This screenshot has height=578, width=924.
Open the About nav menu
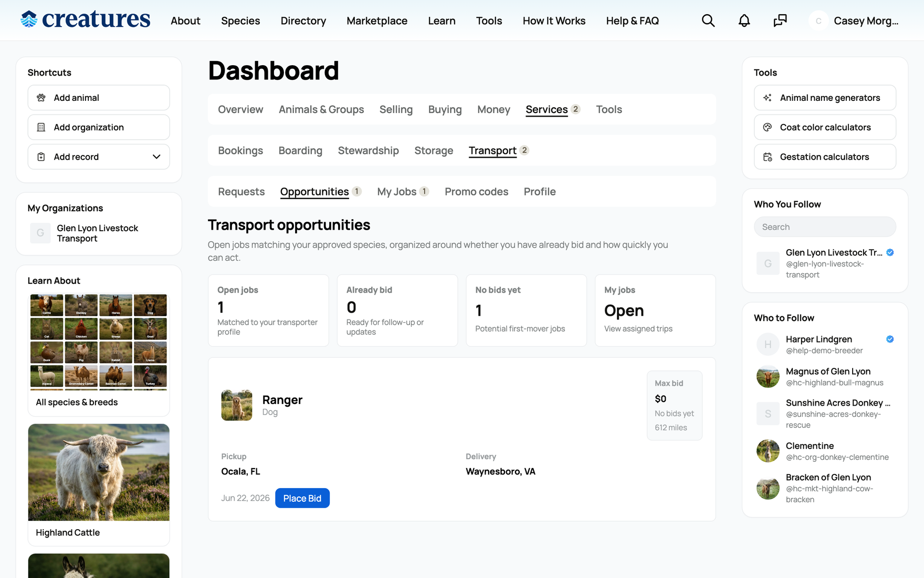pyautogui.click(x=185, y=20)
